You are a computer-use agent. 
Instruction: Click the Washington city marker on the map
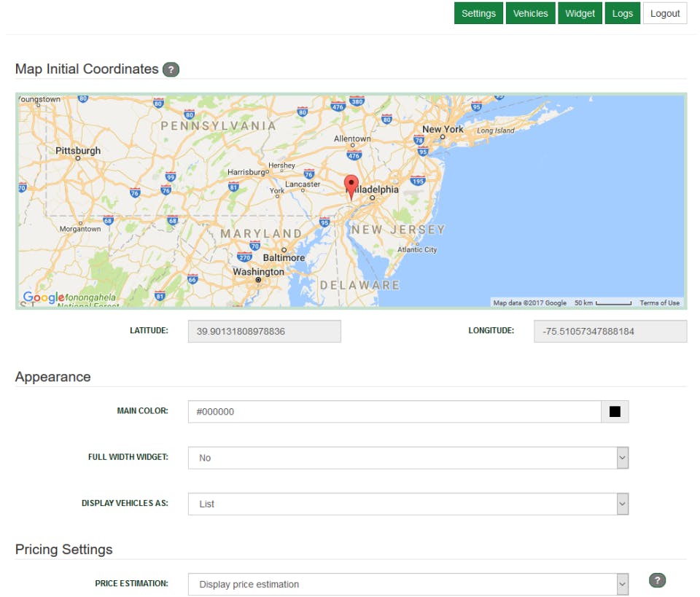[258, 280]
